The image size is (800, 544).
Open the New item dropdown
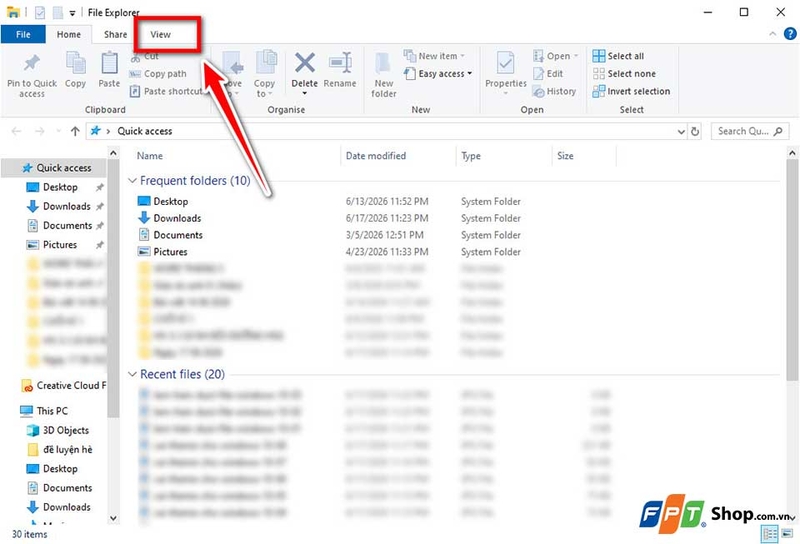click(434, 56)
